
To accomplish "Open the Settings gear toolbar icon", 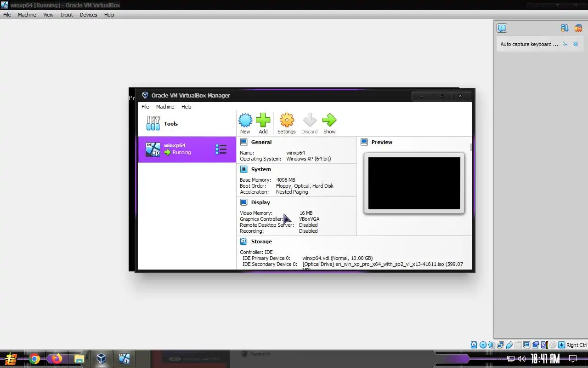I will tap(287, 121).
